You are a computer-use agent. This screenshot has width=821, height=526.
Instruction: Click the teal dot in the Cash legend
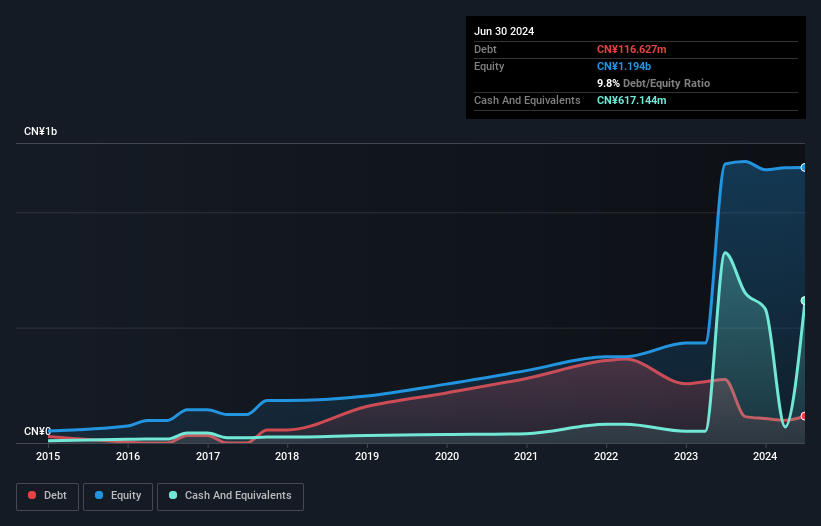tap(173, 495)
